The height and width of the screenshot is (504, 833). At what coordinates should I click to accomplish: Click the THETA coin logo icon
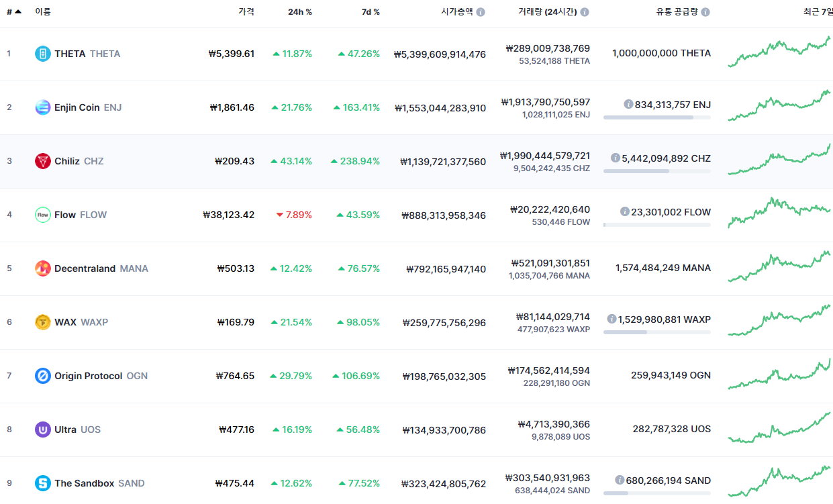(x=43, y=54)
